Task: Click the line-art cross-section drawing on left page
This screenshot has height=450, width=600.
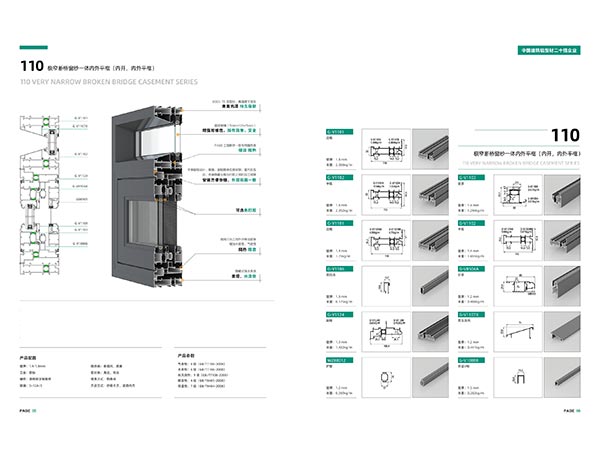Action: click(x=40, y=195)
